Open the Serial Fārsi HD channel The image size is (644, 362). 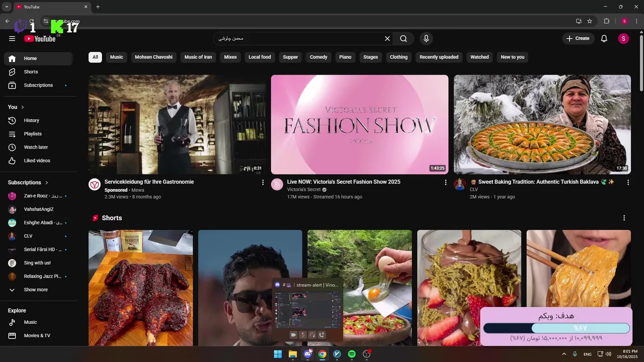(x=39, y=249)
